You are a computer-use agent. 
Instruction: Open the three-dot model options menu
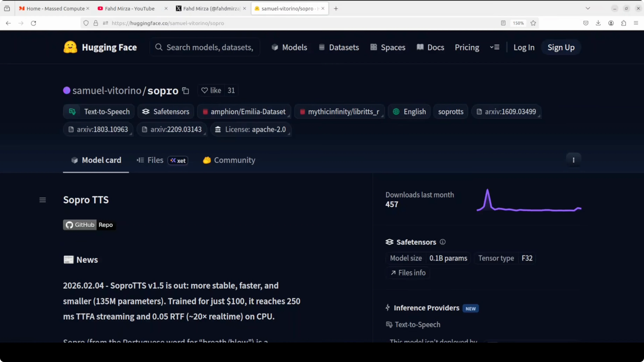coord(573,160)
